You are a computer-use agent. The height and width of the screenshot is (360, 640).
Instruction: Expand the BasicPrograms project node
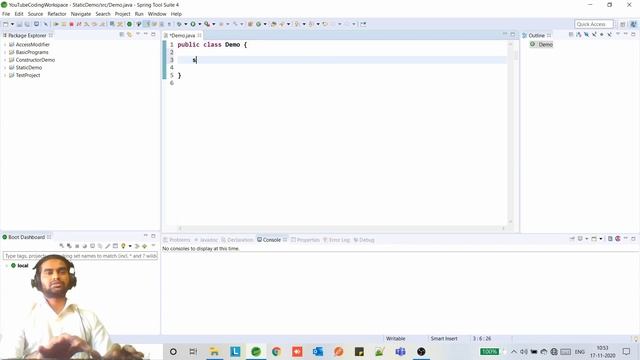[x=5, y=52]
